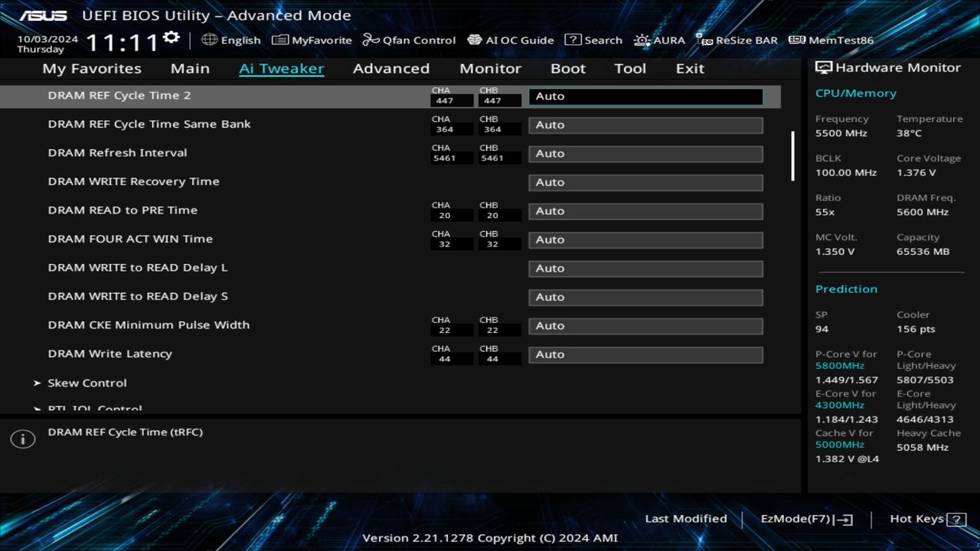This screenshot has width=980, height=551.
Task: Launch the AI OC Guide
Action: click(511, 40)
